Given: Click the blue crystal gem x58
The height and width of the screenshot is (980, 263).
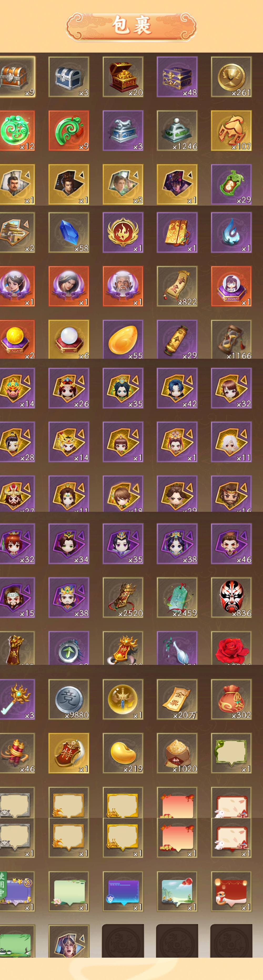Looking at the screenshot, I should (x=69, y=232).
